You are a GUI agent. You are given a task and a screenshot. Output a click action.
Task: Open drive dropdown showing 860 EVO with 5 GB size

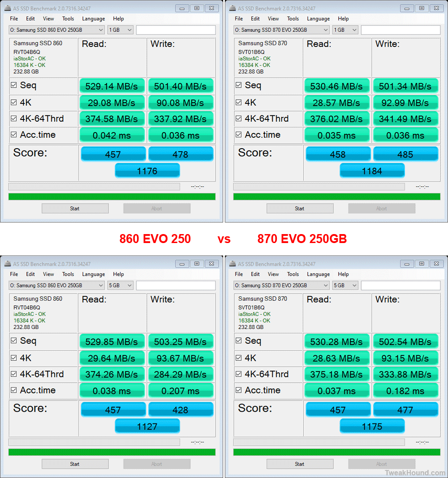pyautogui.click(x=56, y=286)
